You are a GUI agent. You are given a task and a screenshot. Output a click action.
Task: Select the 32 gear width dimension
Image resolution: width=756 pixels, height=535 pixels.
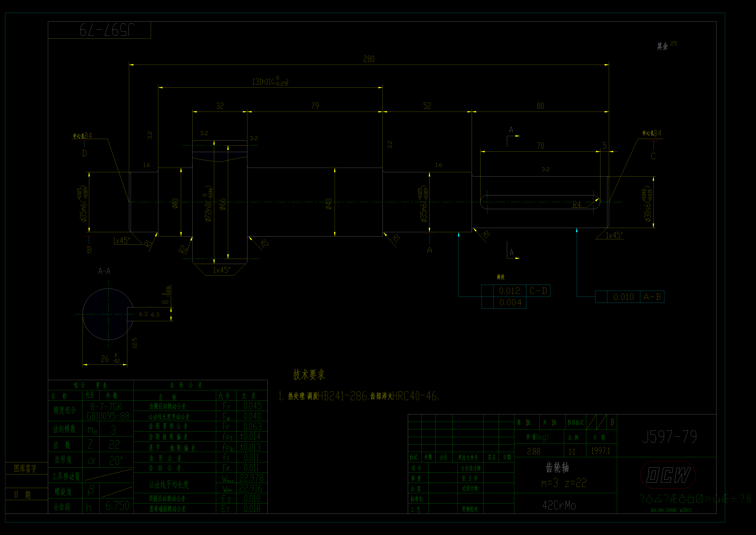coord(220,106)
